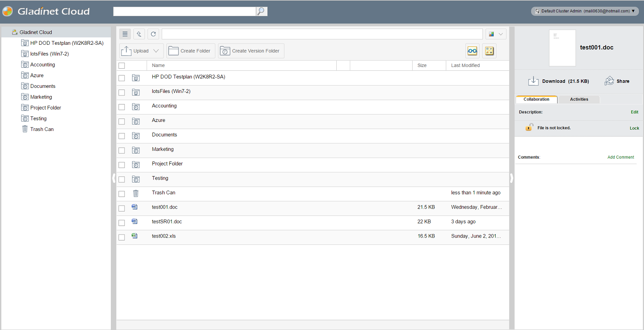The image size is (644, 330).
Task: Toggle the select-all checkbox in header
Action: tap(122, 66)
